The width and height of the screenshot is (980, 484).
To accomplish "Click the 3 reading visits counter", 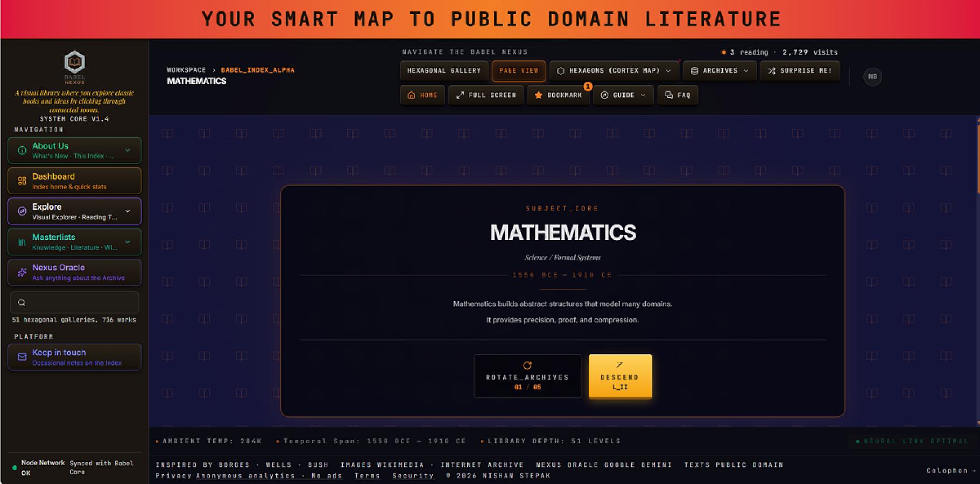I will (779, 52).
